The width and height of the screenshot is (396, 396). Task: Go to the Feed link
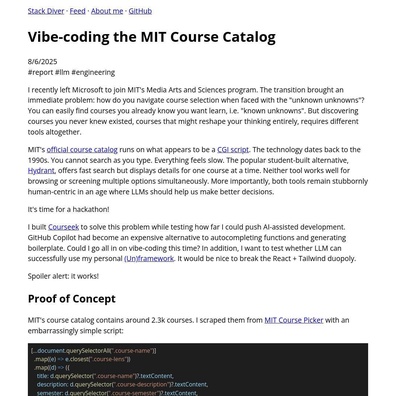(77, 11)
